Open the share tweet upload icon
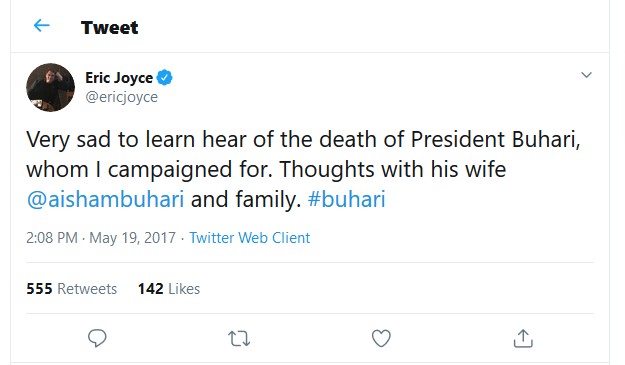Image resolution: width=625 pixels, height=365 pixels. pyautogui.click(x=523, y=338)
